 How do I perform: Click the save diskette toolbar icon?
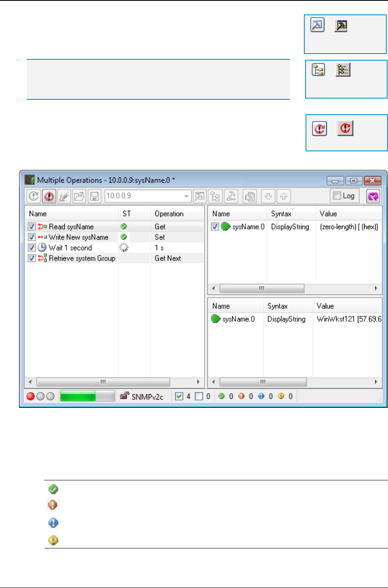[94, 196]
